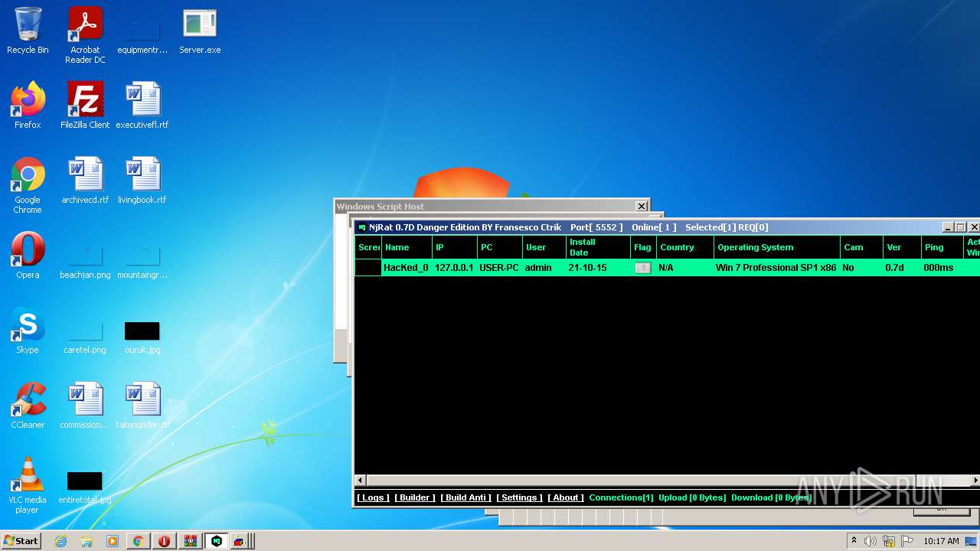The image size is (980, 551).
Task: Select archivecd.rtf document icon
Action: (x=85, y=181)
